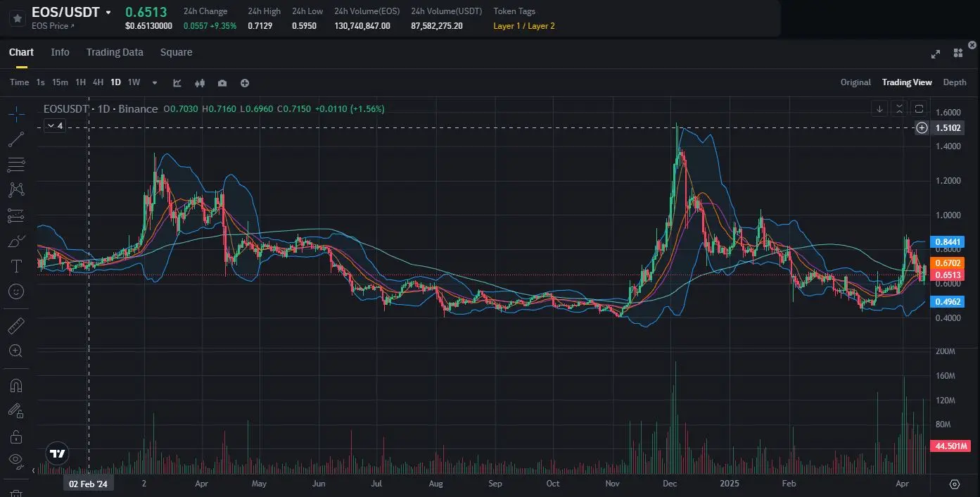Click the plus add icon in toolbar
This screenshot has width=980, height=497.
point(245,82)
